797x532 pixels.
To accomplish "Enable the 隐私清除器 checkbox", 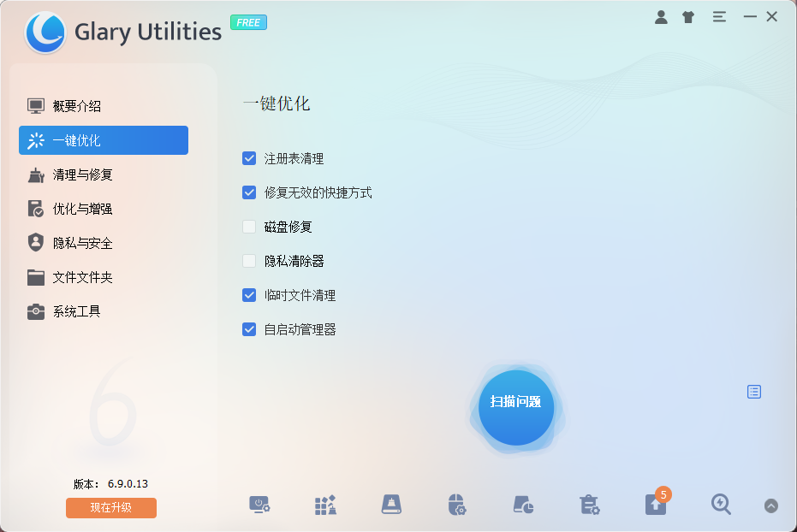I will pyautogui.click(x=249, y=261).
